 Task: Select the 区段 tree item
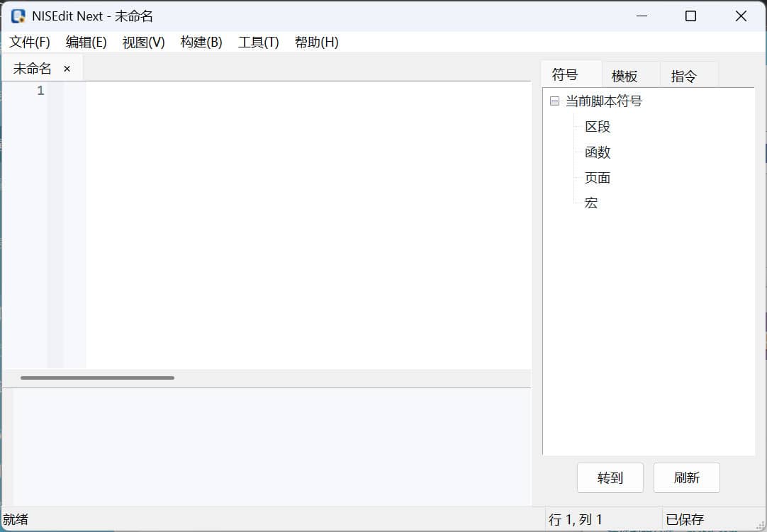pos(598,127)
